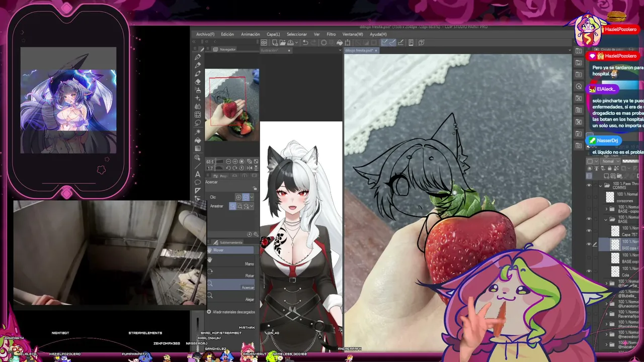
Task: Click the CLIP STUDIO launcher icon
Action: (x=264, y=43)
